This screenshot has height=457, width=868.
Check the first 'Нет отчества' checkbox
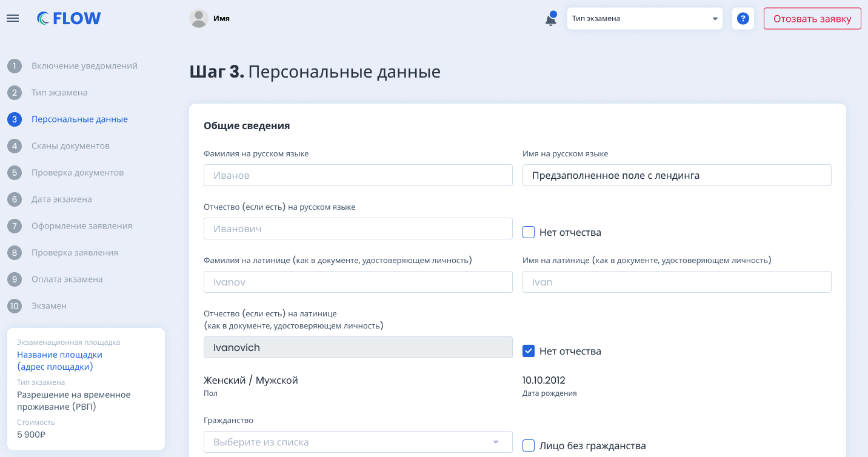(x=529, y=232)
